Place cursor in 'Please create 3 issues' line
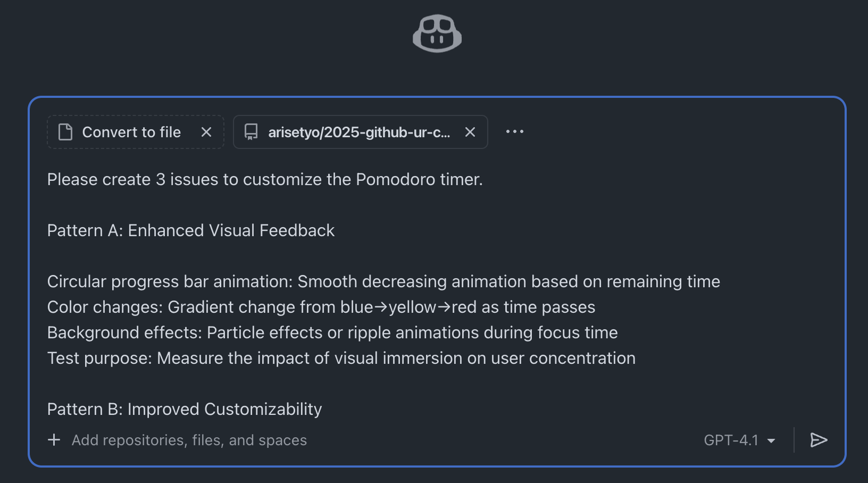Screen dimensions: 868x483 tap(265, 180)
